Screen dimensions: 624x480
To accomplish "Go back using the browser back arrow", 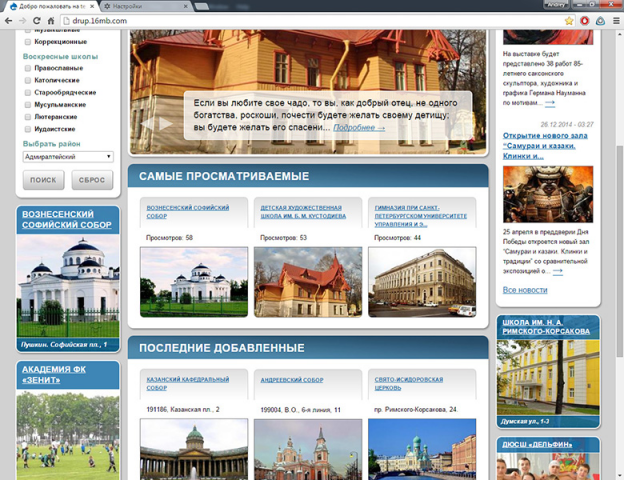I will (8, 21).
